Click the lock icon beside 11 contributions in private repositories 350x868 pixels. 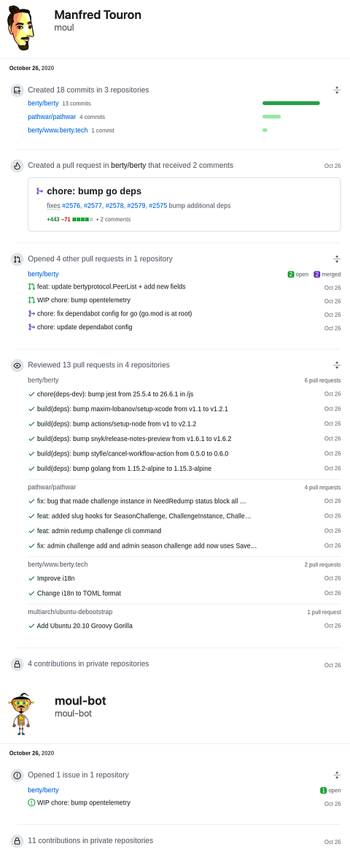17,841
